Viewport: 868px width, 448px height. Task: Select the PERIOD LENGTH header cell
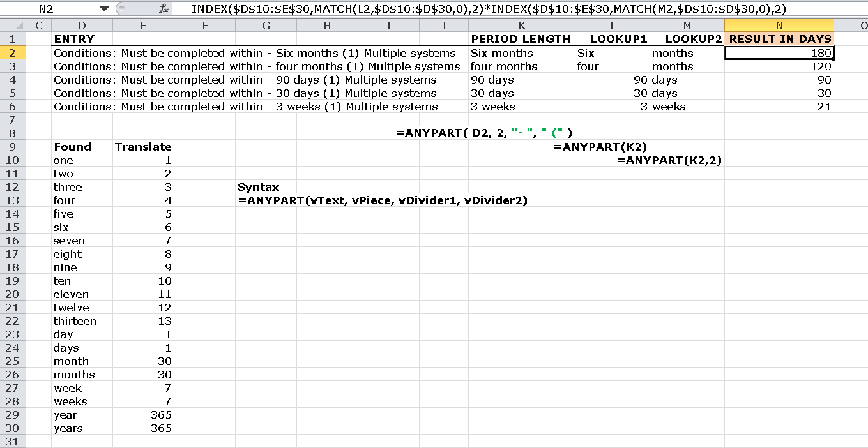click(522, 39)
